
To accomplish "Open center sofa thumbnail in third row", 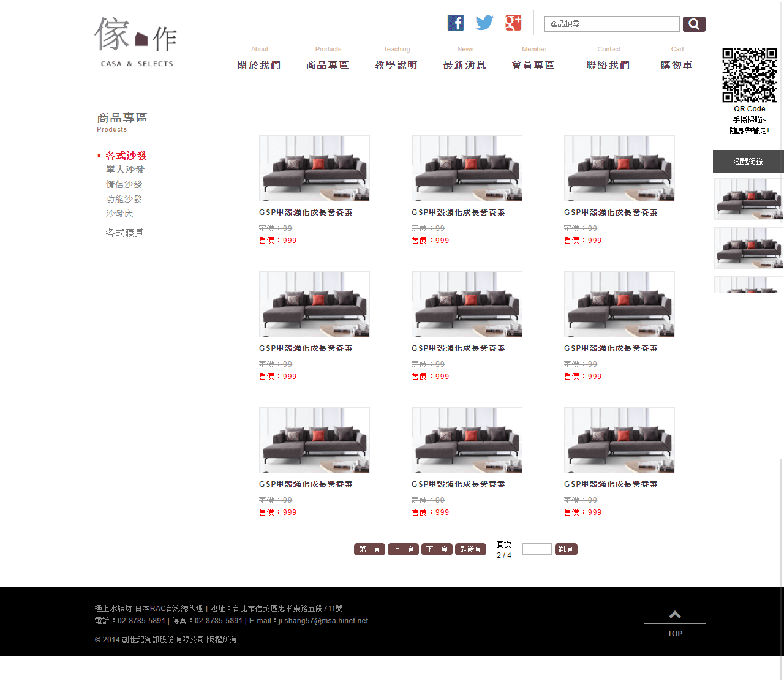I will point(467,440).
